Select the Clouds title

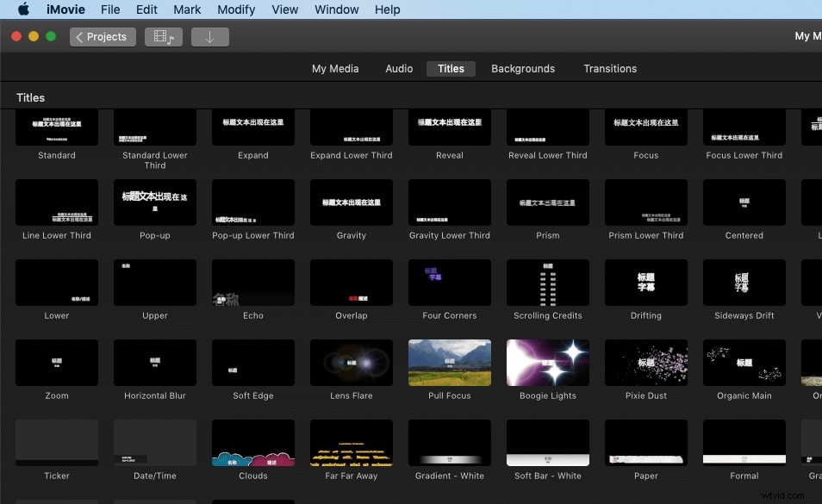(252, 442)
